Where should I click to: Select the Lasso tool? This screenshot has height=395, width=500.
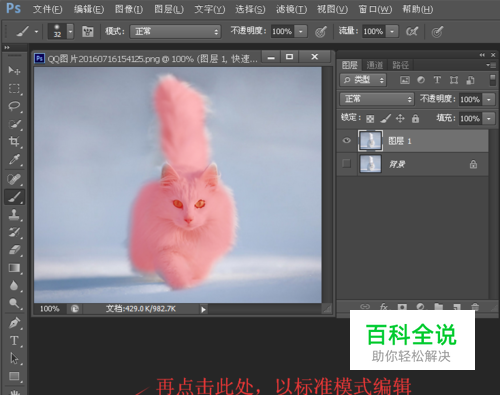pyautogui.click(x=14, y=106)
